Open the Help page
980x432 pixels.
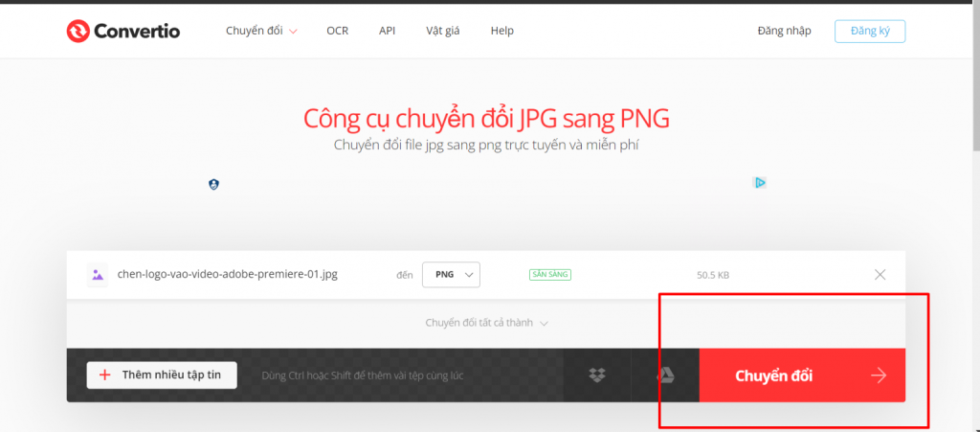pyautogui.click(x=501, y=31)
